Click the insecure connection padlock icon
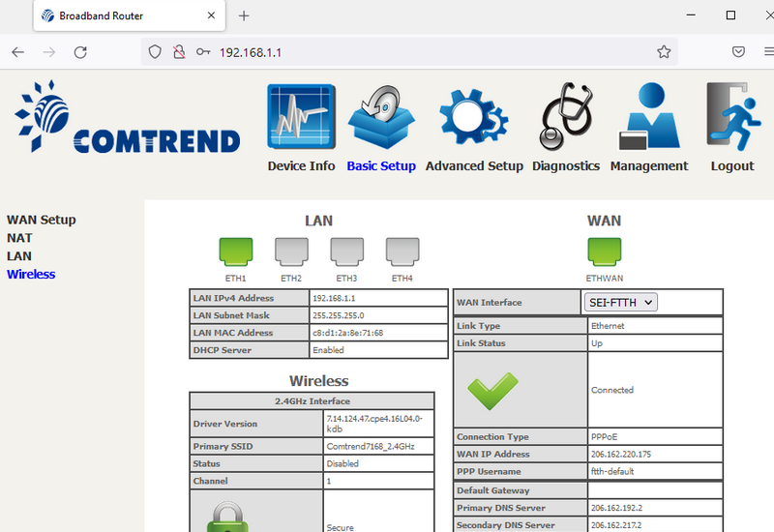 (x=179, y=52)
